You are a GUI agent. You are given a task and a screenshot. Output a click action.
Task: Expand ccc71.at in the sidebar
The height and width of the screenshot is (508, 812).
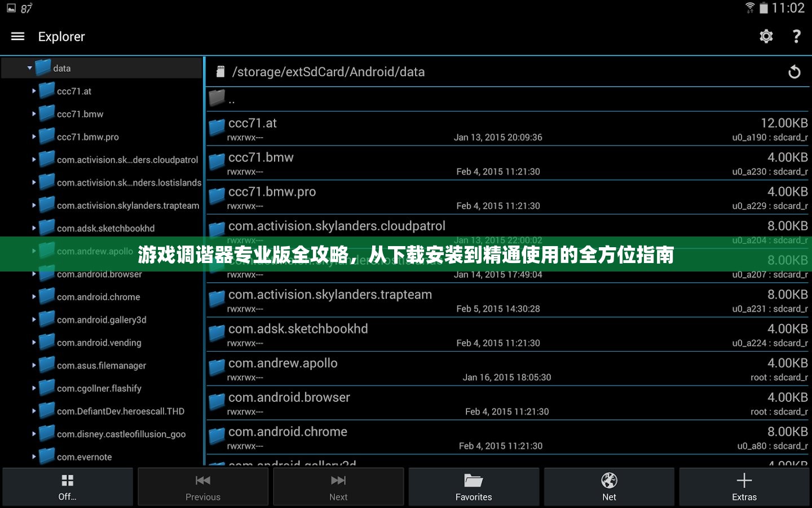(x=34, y=90)
